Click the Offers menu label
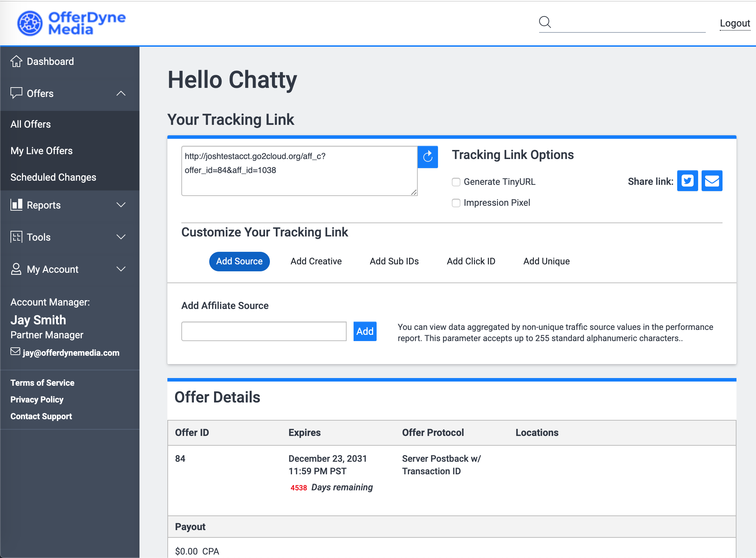 tap(40, 93)
